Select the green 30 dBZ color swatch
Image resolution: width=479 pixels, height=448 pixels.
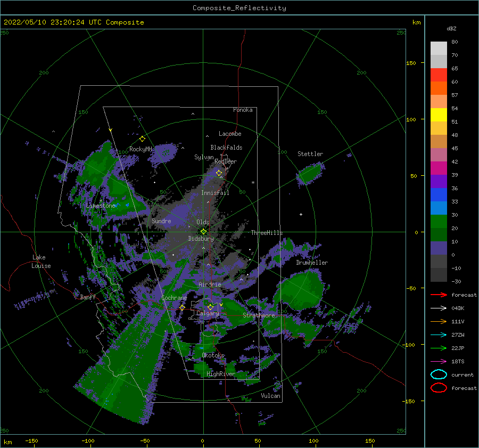(439, 221)
